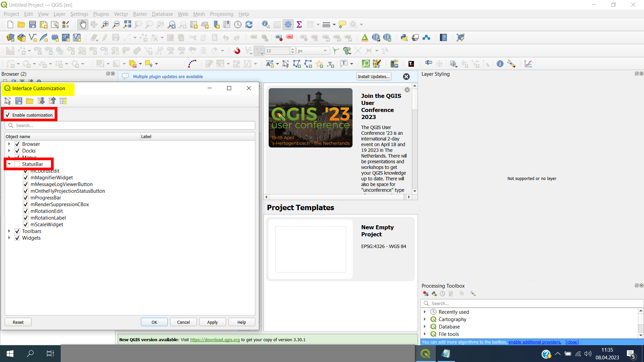Open the Processing menu
This screenshot has width=644, height=362.
pyautogui.click(x=221, y=14)
